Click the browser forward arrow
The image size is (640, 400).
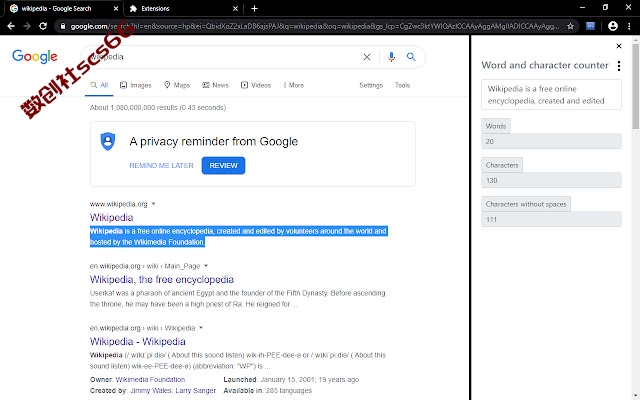27,26
